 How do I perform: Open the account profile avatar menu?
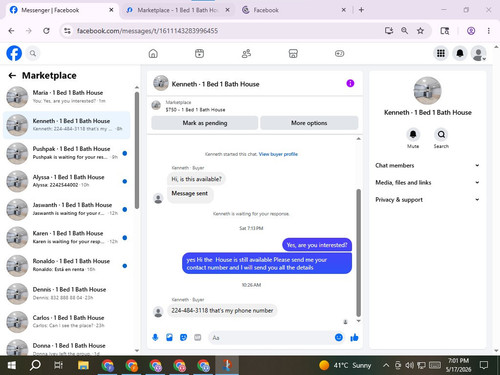click(x=479, y=53)
